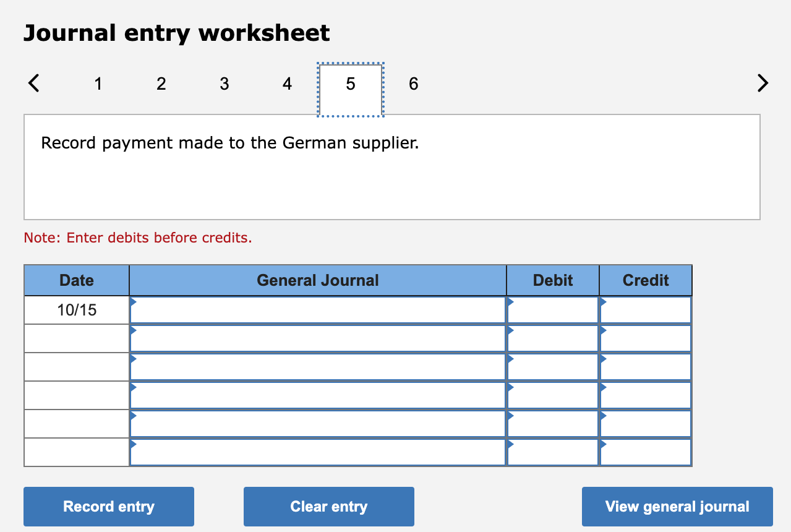
Task: Click the Debit field marker on row one
Action: [510, 301]
